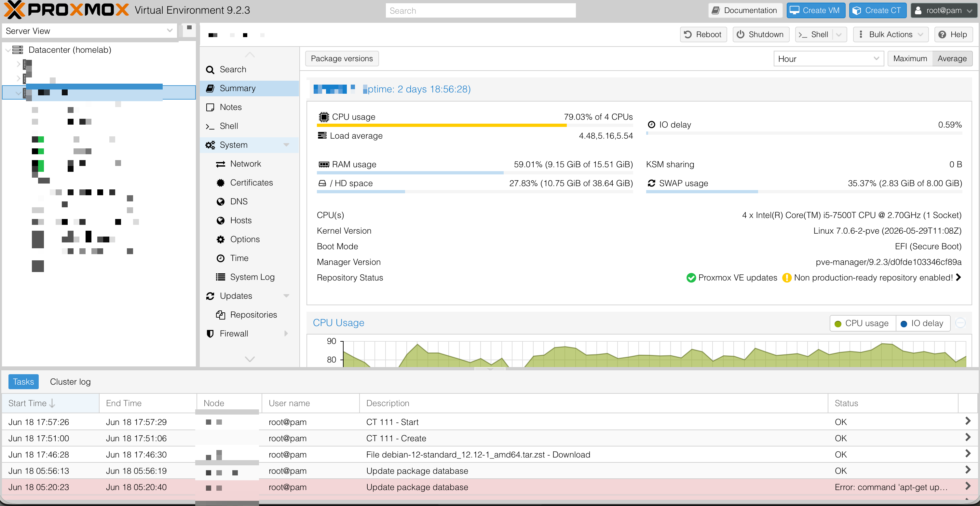Click the CPU usage chip icon

323,117
